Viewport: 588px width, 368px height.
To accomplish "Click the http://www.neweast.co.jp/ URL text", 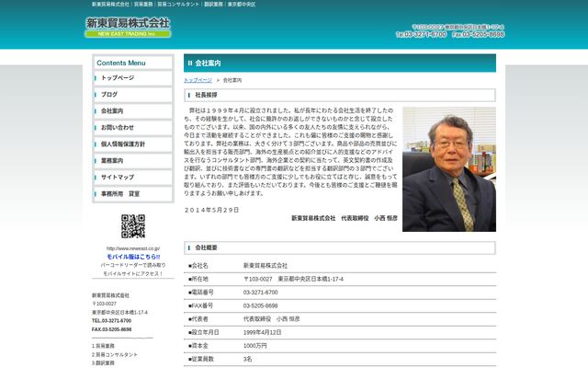I will (133, 248).
